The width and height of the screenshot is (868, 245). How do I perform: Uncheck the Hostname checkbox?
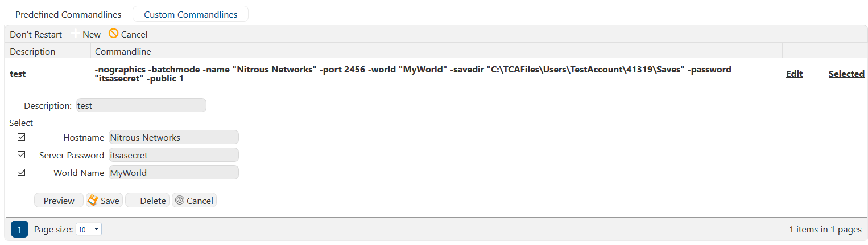pos(22,137)
